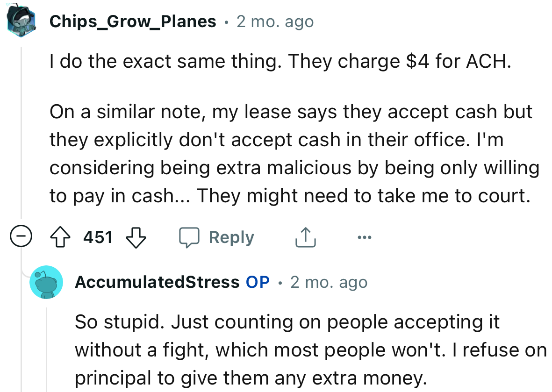552x392 pixels.
Task: Click AccumulatedStress's avatar
Action: click(x=47, y=282)
